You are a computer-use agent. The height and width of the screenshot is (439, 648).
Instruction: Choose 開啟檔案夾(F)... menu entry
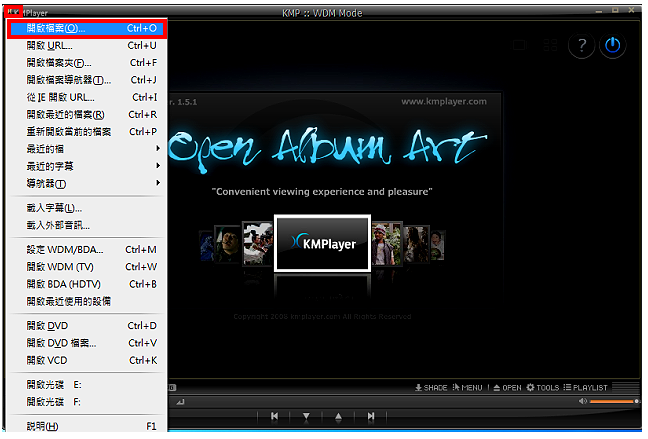pos(87,63)
